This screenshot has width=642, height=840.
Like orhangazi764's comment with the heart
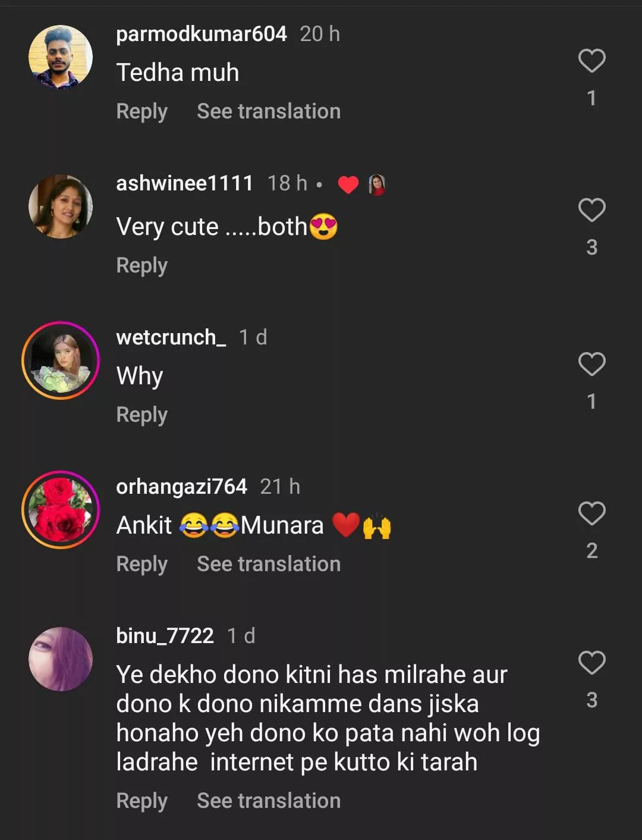pos(591,513)
